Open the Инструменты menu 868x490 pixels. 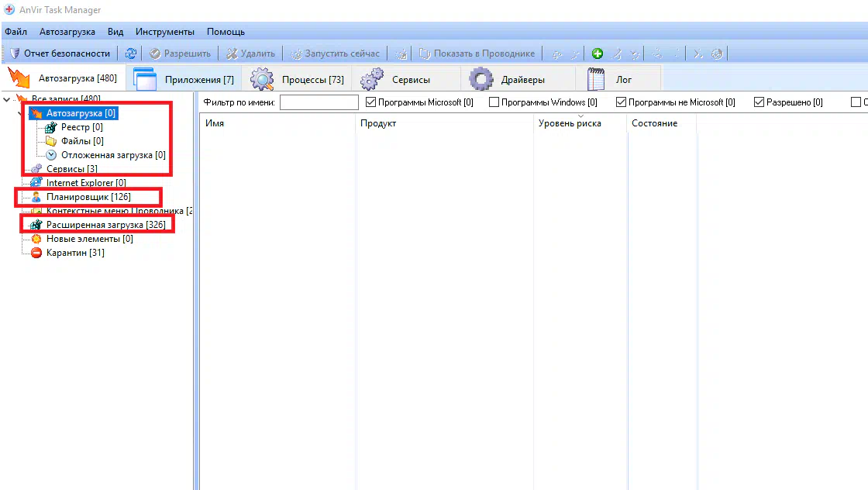(164, 32)
